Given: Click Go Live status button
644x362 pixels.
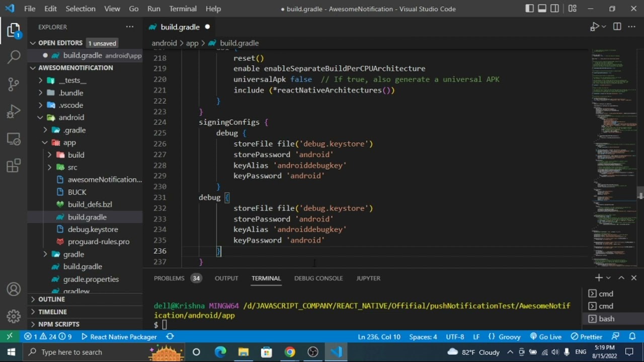Looking at the screenshot, I should tap(545, 336).
